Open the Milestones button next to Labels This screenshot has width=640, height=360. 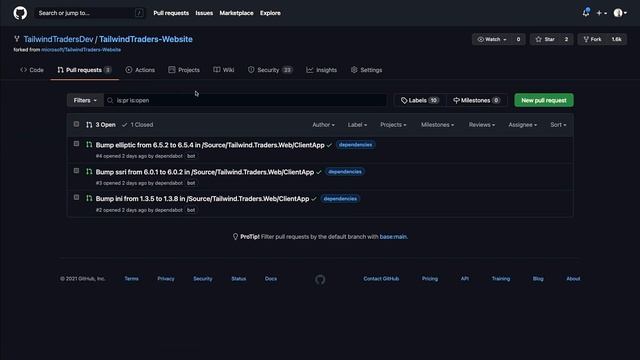pyautogui.click(x=476, y=100)
